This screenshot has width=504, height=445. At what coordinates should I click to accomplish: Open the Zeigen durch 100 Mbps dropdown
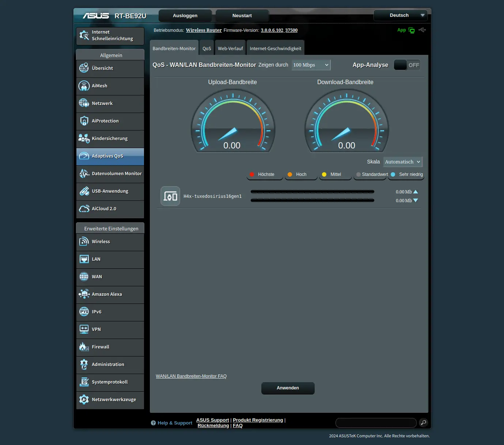(x=311, y=65)
